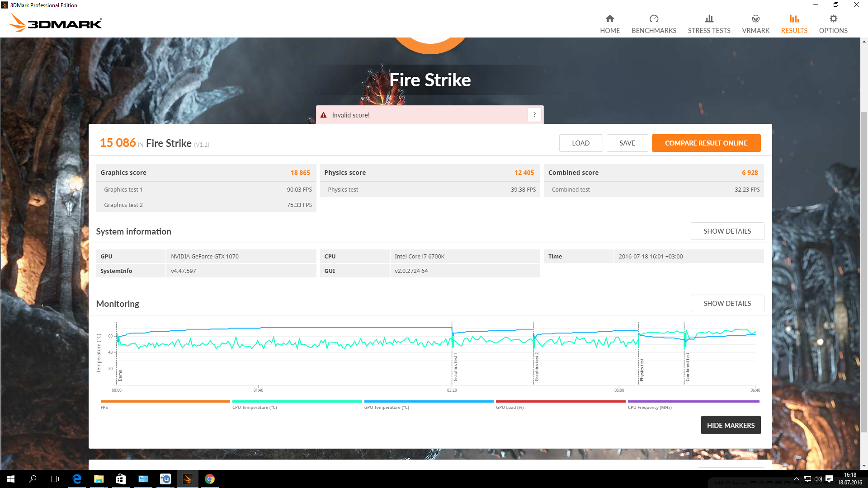Click the Time value 2016-07-18 16:01
The width and height of the screenshot is (868, 488).
[651, 256]
